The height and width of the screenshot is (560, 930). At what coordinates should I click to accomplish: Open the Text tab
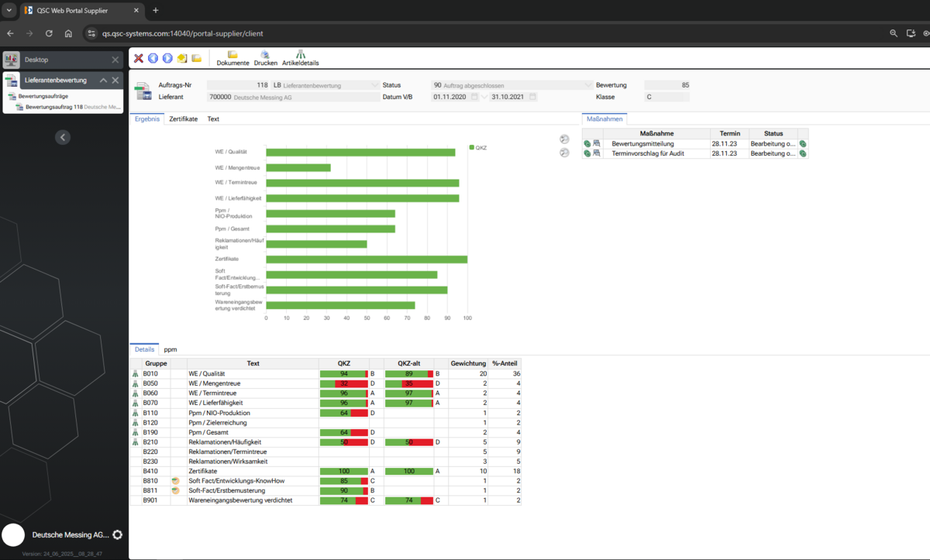click(213, 119)
